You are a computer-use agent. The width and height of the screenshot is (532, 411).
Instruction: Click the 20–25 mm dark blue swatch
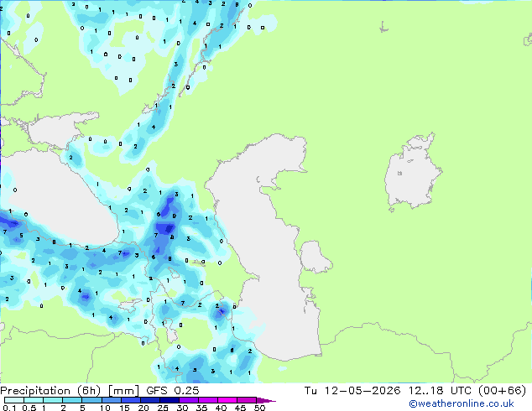pos(150,400)
